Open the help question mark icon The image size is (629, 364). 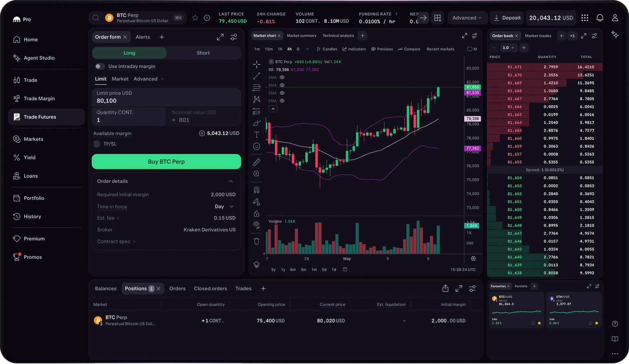(615, 323)
